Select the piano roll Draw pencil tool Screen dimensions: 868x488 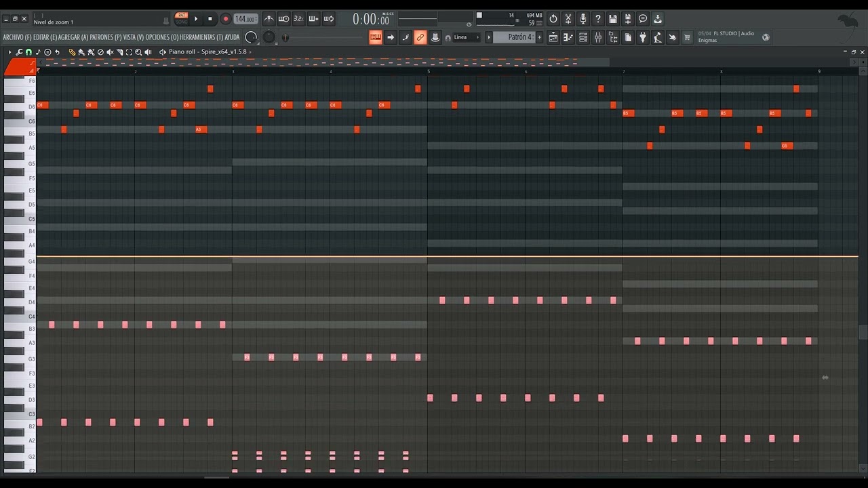(72, 52)
